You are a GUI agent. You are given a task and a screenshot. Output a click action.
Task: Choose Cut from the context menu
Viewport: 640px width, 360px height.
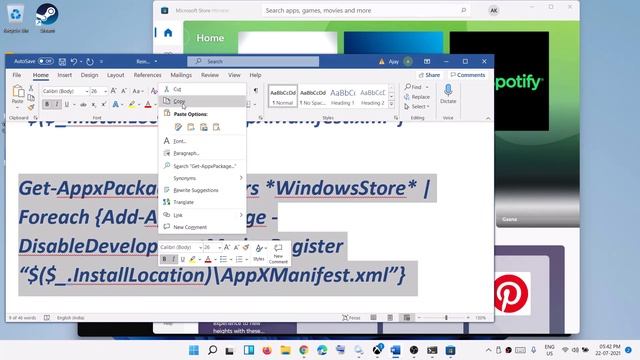click(203, 89)
